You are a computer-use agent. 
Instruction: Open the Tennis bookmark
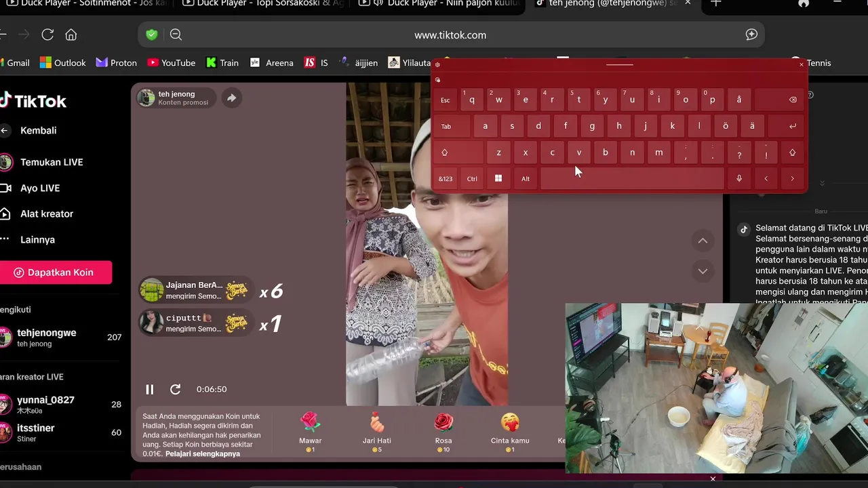click(811, 62)
